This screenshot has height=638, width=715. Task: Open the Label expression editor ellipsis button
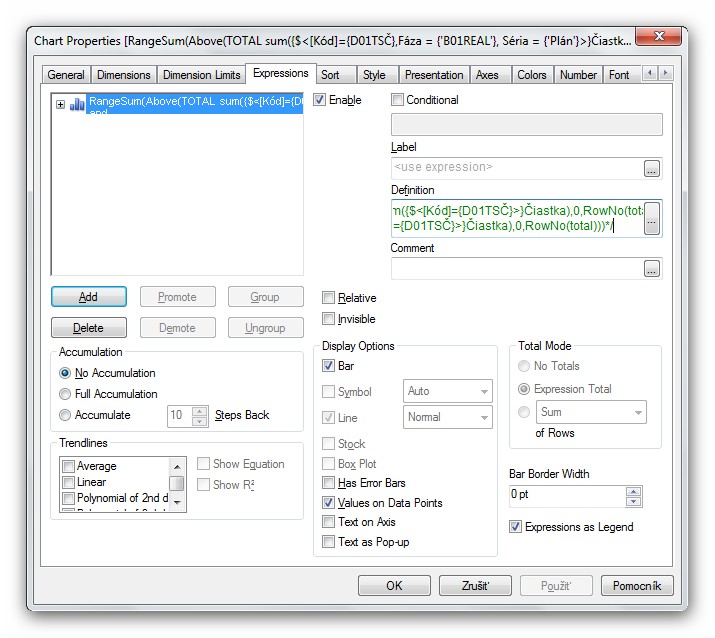click(x=652, y=168)
